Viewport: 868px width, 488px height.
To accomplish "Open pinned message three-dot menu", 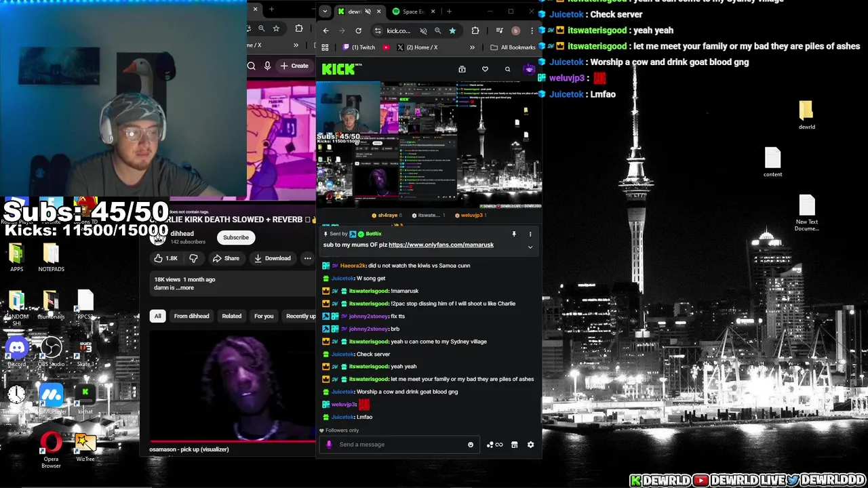I will click(530, 234).
